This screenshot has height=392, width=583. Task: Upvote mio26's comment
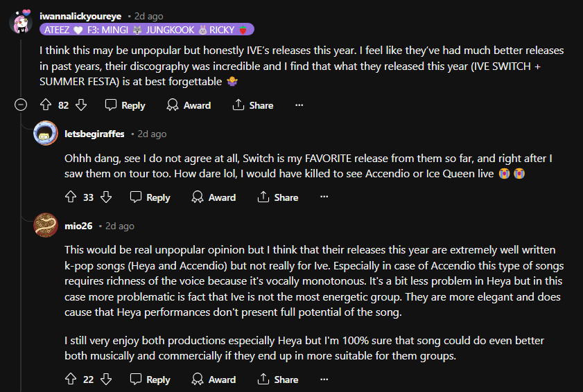71,380
